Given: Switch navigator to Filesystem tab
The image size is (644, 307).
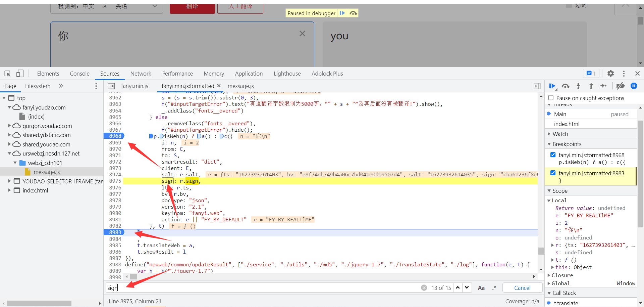Looking at the screenshot, I should (38, 86).
